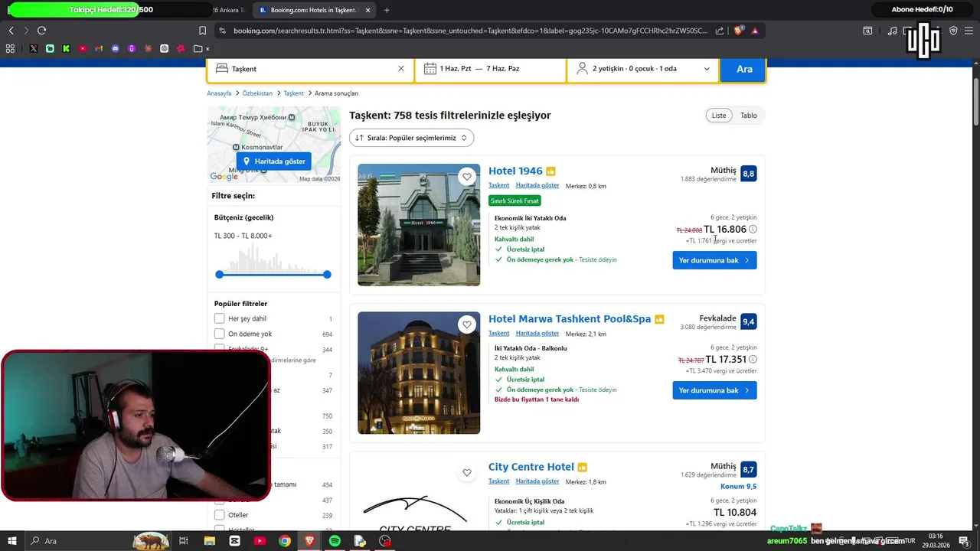Click the browser address bar URL
Image resolution: width=980 pixels, height=551 pixels.
[x=470, y=31]
